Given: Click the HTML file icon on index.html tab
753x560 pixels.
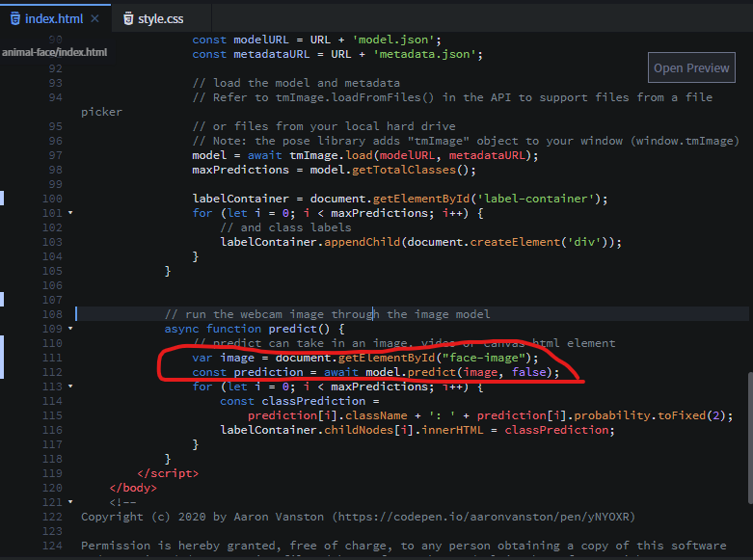Looking at the screenshot, I should 15,18.
